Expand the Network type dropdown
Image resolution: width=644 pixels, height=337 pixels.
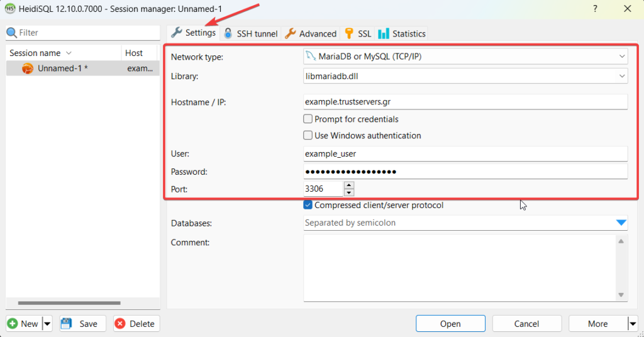[621, 57]
